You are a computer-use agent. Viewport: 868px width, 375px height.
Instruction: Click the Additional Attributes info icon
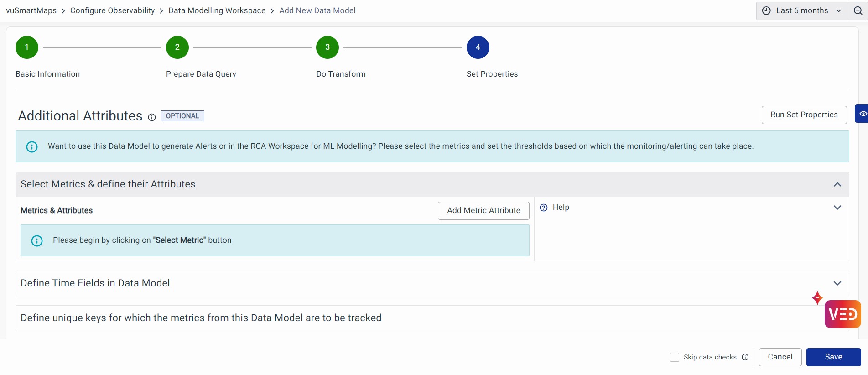152,117
